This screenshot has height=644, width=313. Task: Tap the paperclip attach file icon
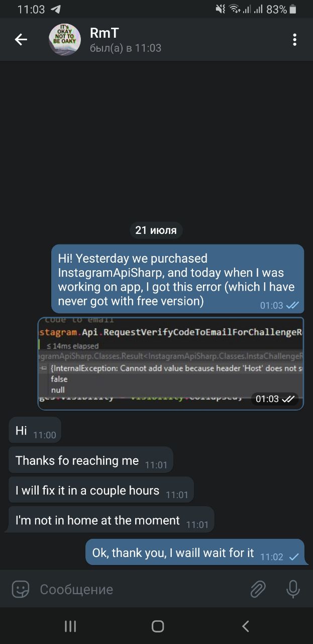(258, 589)
